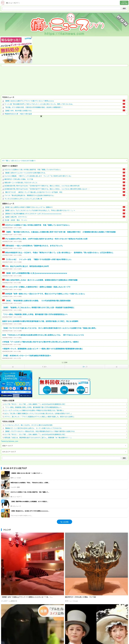
Task: Click the site logo icon in the top-left header
Action: [3, 3]
